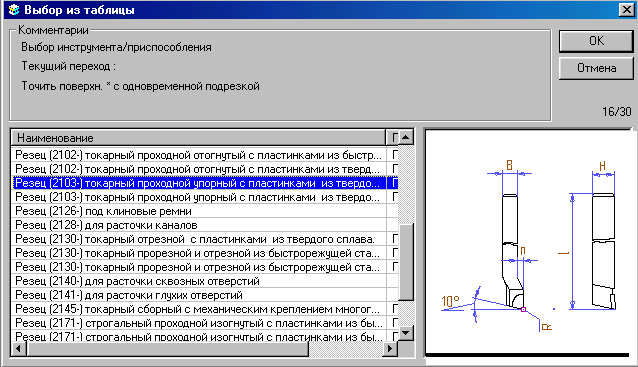Click the vertical scrollbar thumb
This screenshot has height=367, width=638.
click(406, 262)
